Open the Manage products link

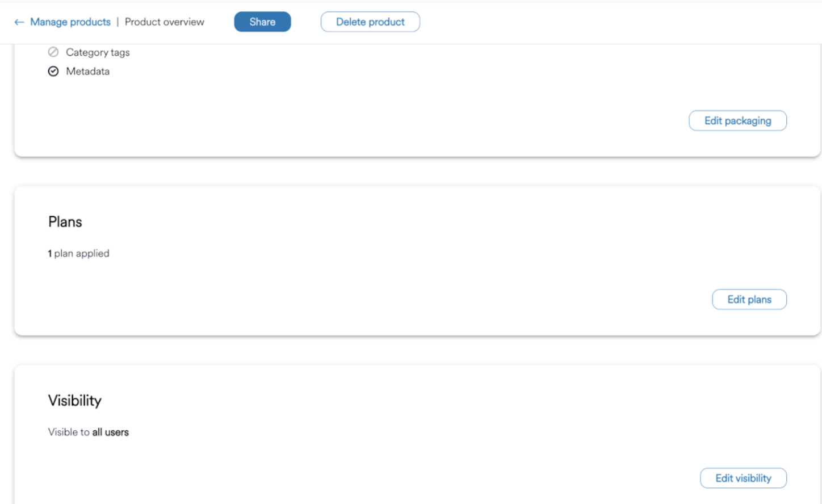[x=70, y=22]
